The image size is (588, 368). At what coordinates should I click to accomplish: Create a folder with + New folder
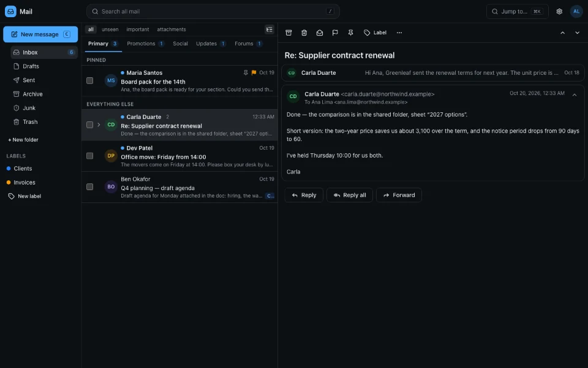click(x=23, y=140)
